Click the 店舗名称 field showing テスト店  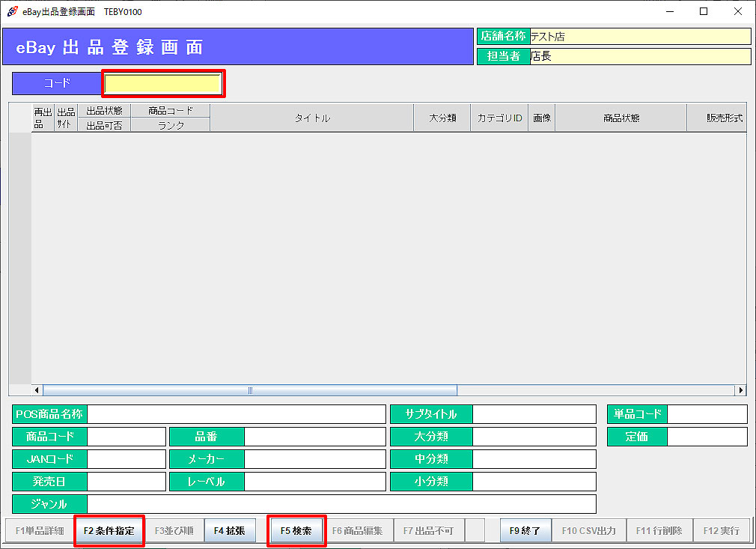[x=640, y=37]
